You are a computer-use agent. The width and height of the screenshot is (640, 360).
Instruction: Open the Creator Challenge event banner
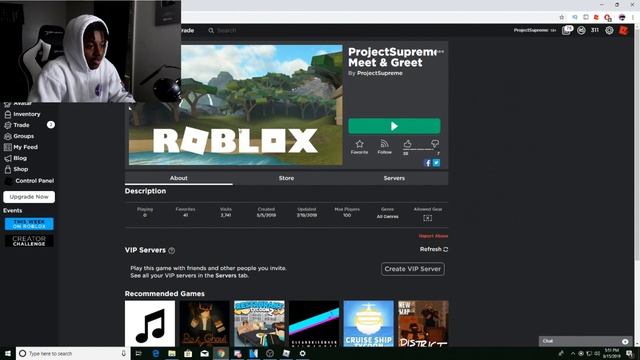click(x=29, y=241)
